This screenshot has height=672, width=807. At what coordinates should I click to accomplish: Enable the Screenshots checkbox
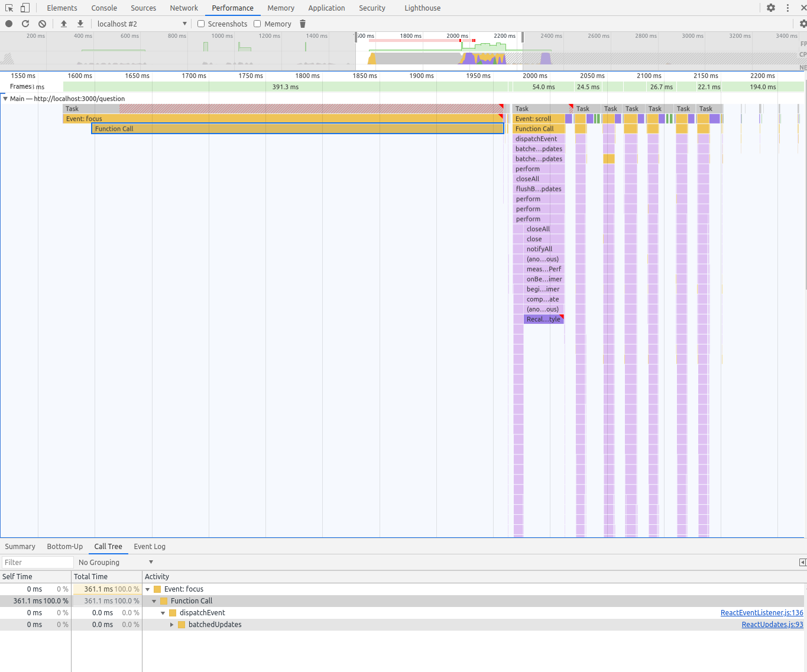(x=201, y=24)
